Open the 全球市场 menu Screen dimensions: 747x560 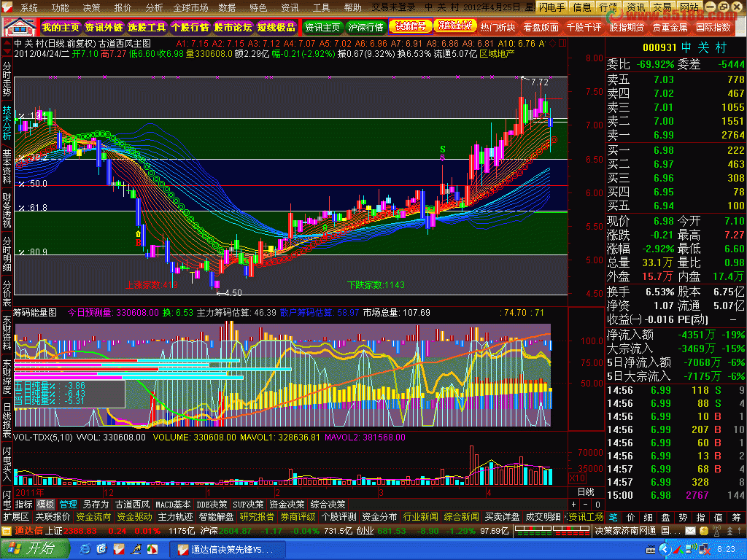coord(190,7)
